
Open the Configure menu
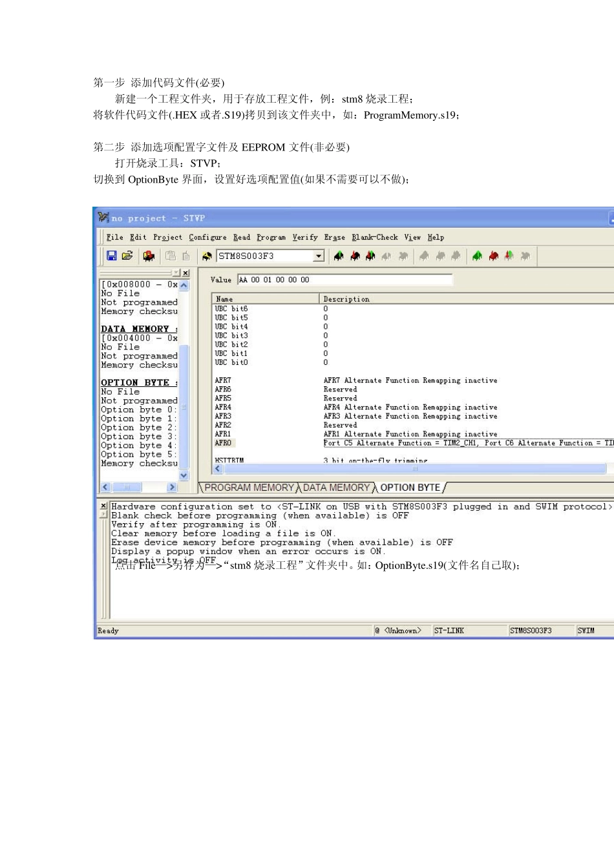[x=208, y=237]
